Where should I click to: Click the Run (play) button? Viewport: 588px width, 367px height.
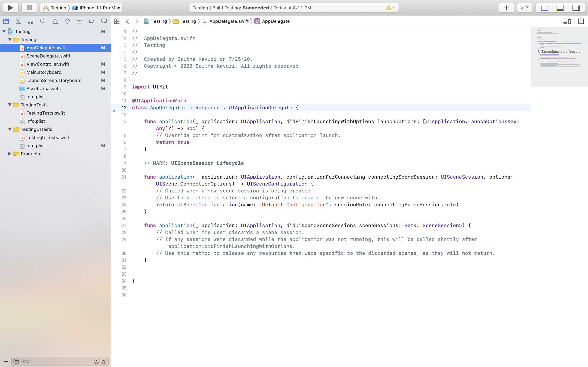point(10,8)
